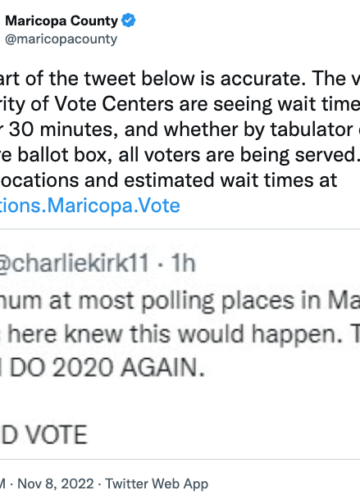This screenshot has height=504, width=360.
Task: Click the 'ballot box, all voters' line
Action: click(180, 155)
